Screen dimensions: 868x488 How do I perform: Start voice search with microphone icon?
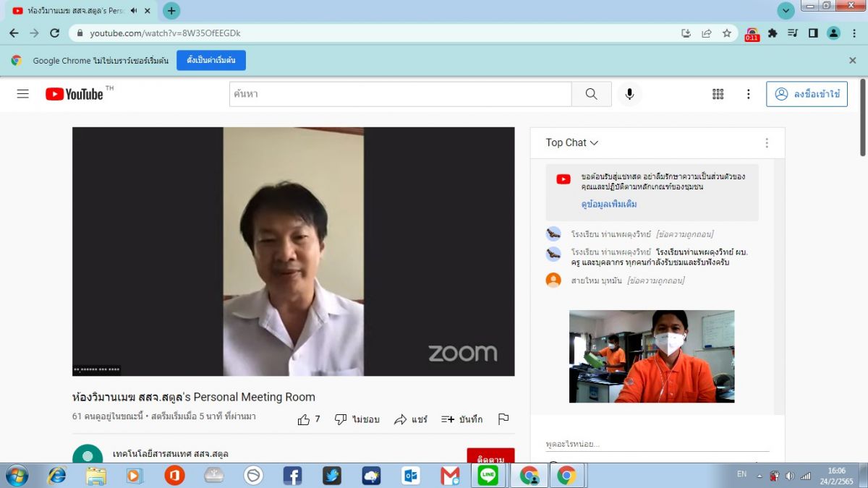tap(629, 94)
